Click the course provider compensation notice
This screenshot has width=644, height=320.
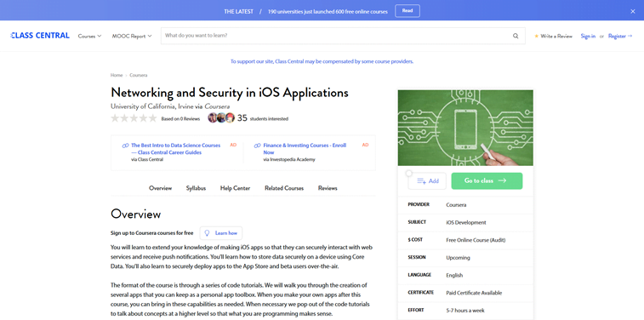tap(322, 61)
